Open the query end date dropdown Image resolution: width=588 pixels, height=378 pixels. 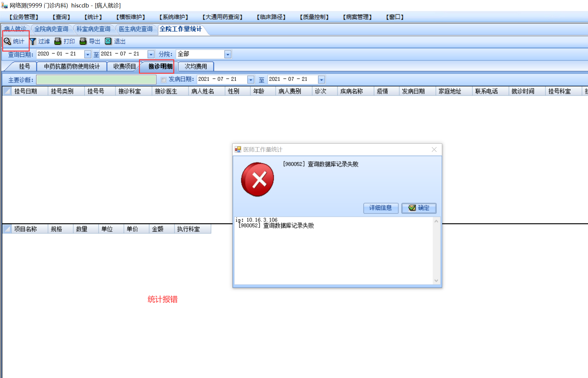pyautogui.click(x=151, y=54)
